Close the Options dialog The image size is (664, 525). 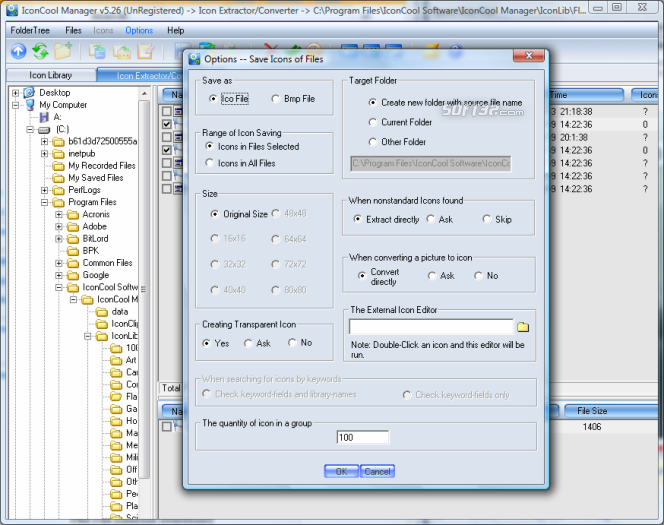coord(528,55)
